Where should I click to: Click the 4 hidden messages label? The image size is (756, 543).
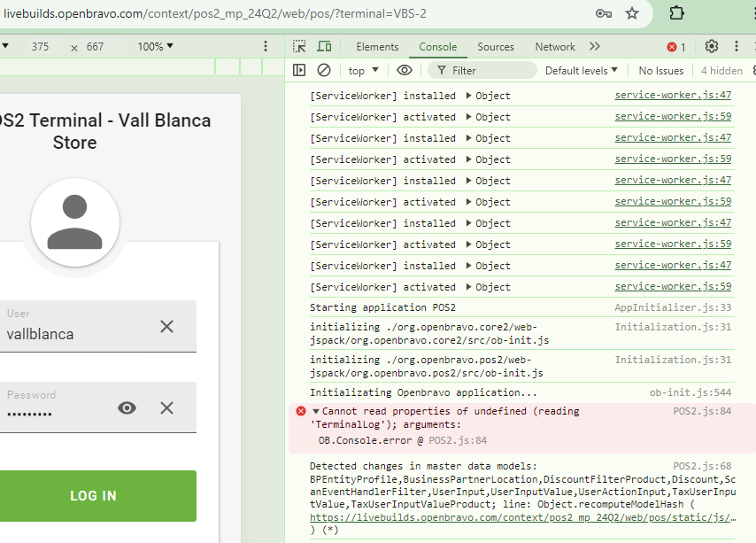pos(721,71)
